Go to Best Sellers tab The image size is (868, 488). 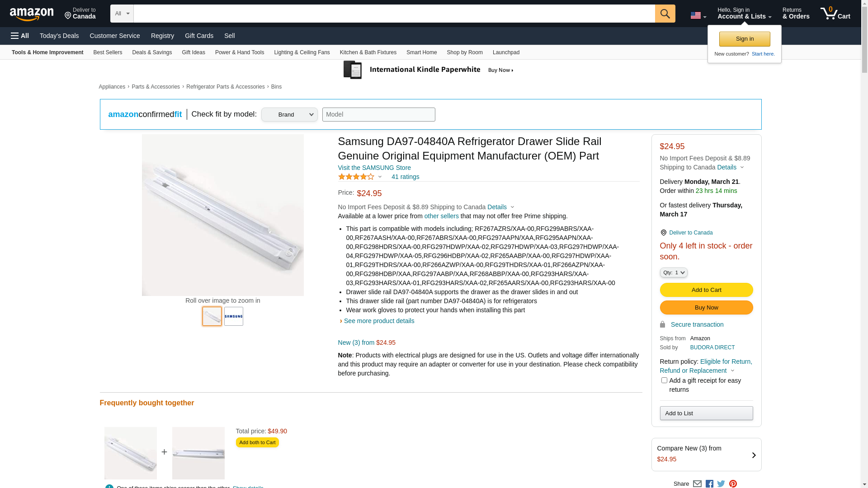pyautogui.click(x=108, y=52)
